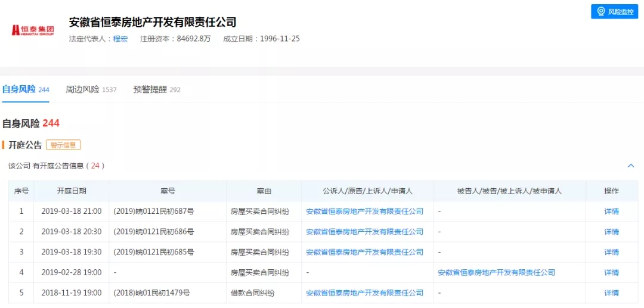Click the 开庭日期 column header
The image size is (644, 308).
coord(72,191)
